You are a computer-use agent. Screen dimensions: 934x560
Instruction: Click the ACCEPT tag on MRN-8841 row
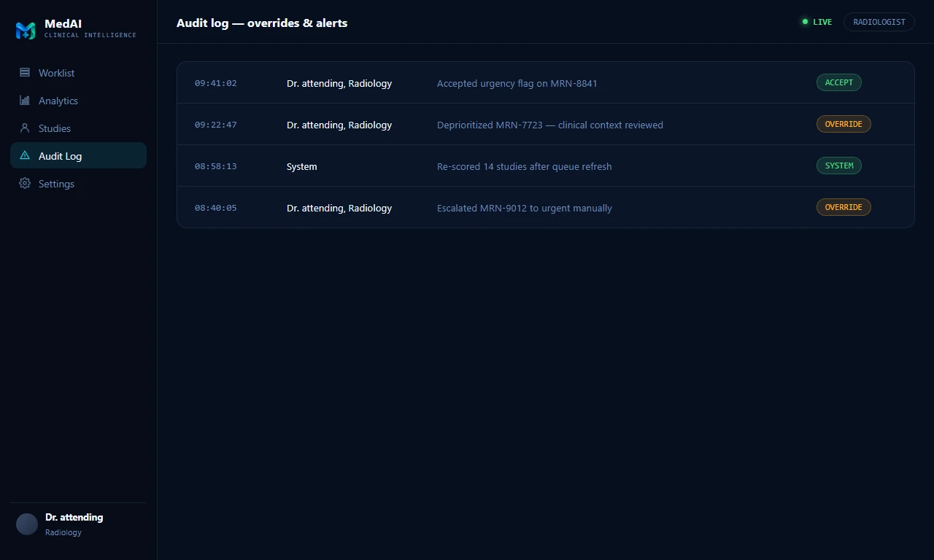[x=839, y=82]
